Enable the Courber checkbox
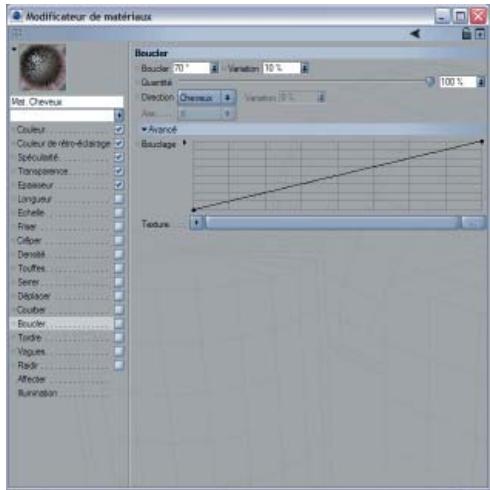 119,310
